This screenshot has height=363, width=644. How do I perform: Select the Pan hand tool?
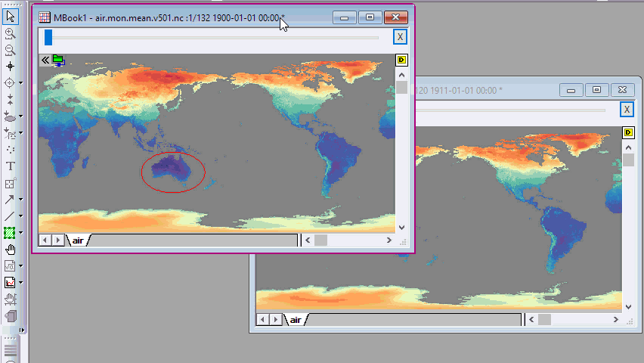(x=11, y=249)
